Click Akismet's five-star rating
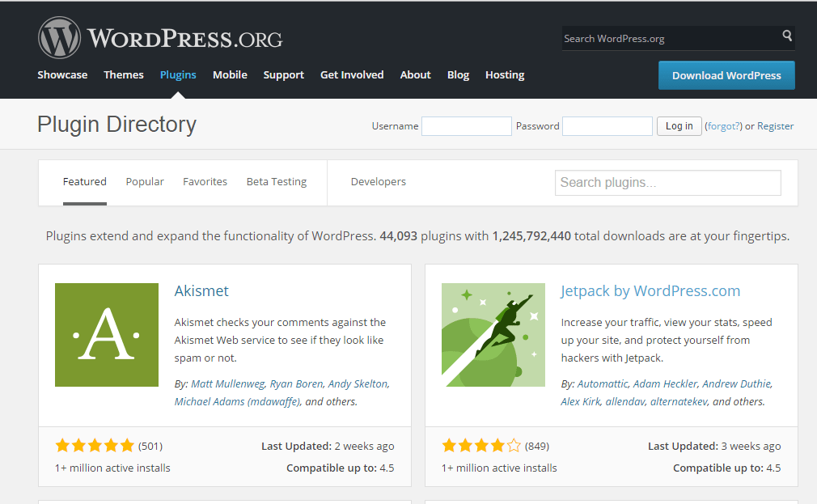The image size is (817, 504). [95, 446]
